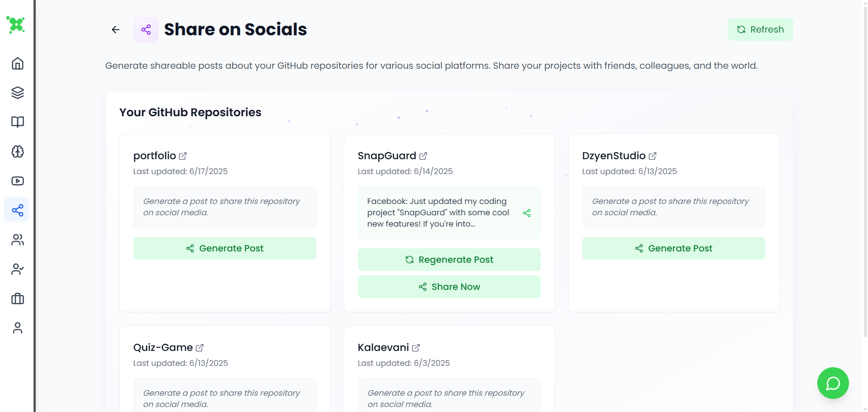The height and width of the screenshot is (412, 868).
Task: Open the briefcase sidebar icon
Action: tap(17, 298)
